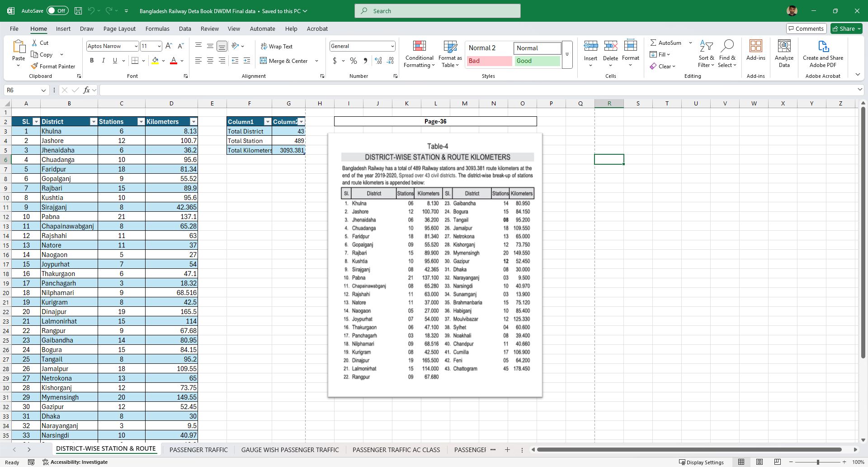
Task: Switch to PASSENGER TRAFFIC sheet tab
Action: [x=198, y=450]
